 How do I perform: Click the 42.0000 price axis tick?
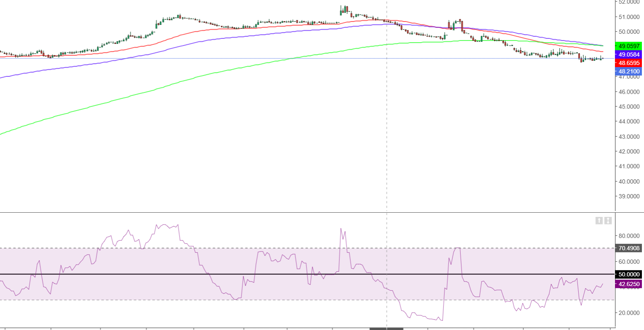point(628,151)
